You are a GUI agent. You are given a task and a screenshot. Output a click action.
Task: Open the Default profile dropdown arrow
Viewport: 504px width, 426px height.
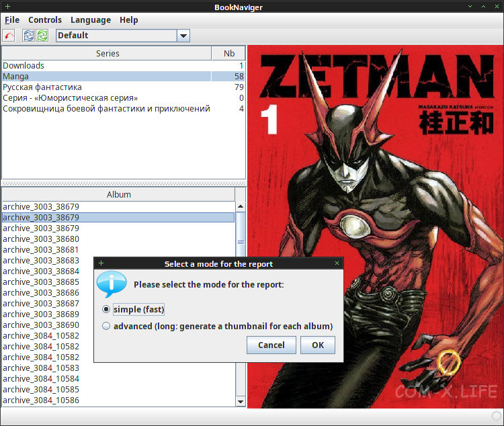tap(183, 36)
